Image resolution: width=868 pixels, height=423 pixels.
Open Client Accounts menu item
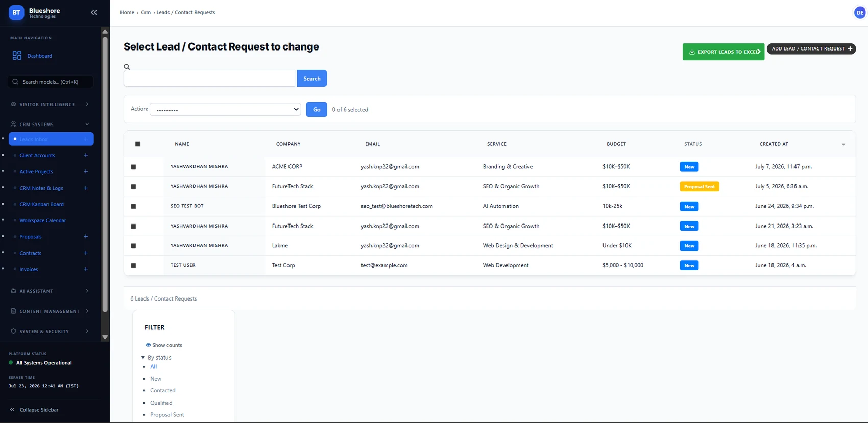tap(37, 155)
